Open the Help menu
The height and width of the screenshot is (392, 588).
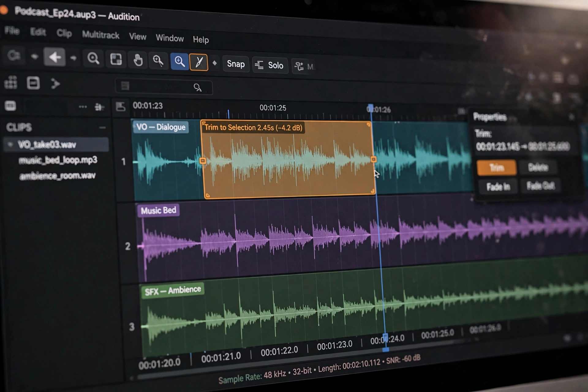click(201, 40)
